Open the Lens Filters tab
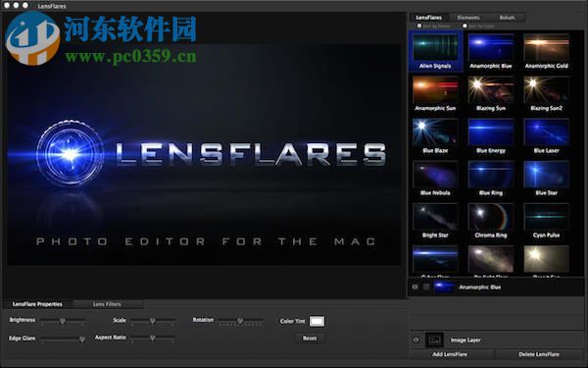Screen dimensions: 588x368 (107, 304)
